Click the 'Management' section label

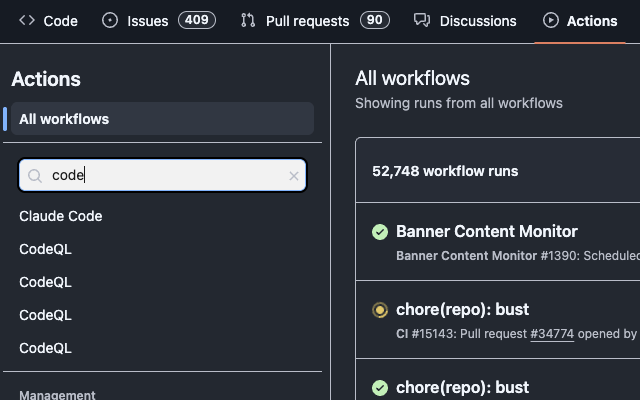[57, 395]
